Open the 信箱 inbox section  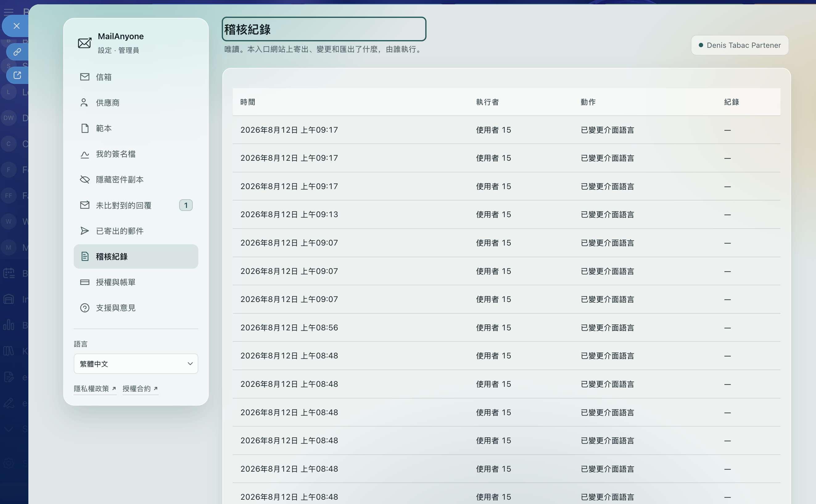(136, 77)
